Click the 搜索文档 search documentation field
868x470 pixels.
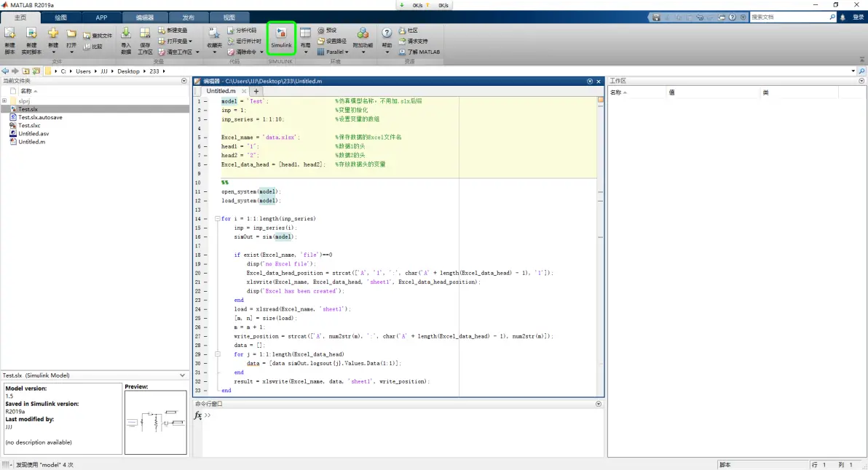click(793, 17)
